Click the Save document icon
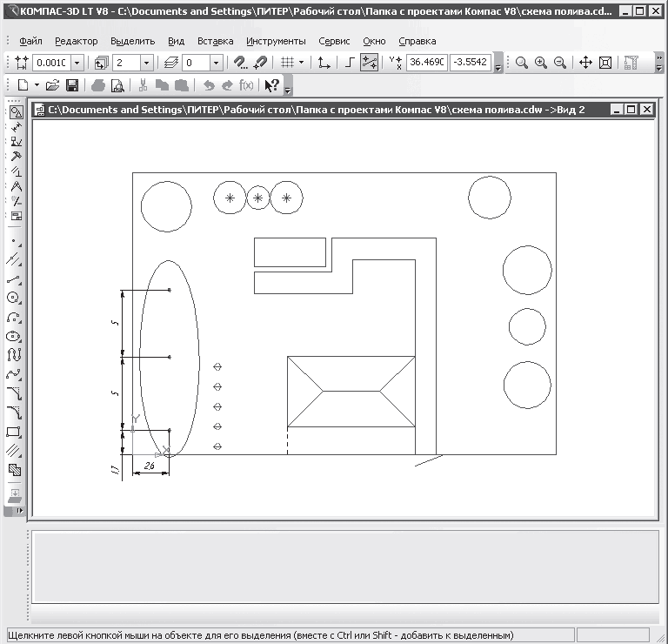 click(x=72, y=85)
